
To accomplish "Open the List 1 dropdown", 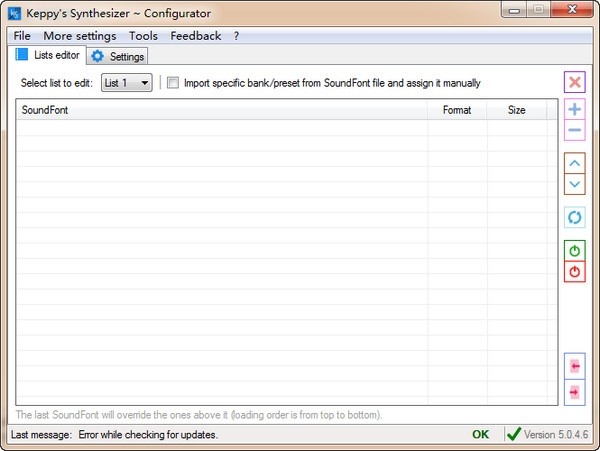I will click(x=126, y=83).
